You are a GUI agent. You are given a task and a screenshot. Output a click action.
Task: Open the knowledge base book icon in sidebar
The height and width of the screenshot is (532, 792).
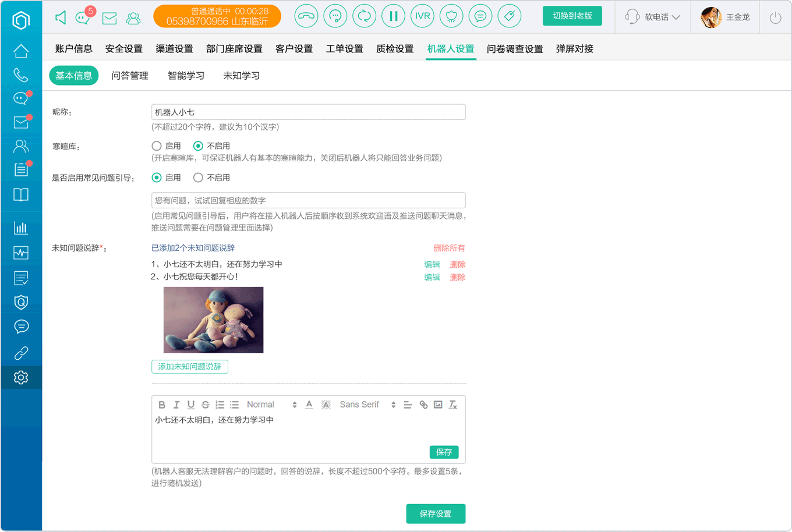(21, 194)
